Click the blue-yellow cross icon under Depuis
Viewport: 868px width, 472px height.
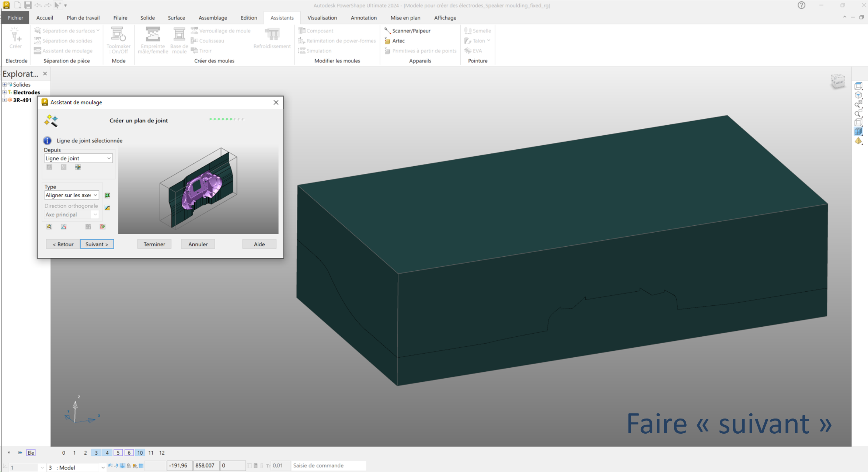coord(78,167)
